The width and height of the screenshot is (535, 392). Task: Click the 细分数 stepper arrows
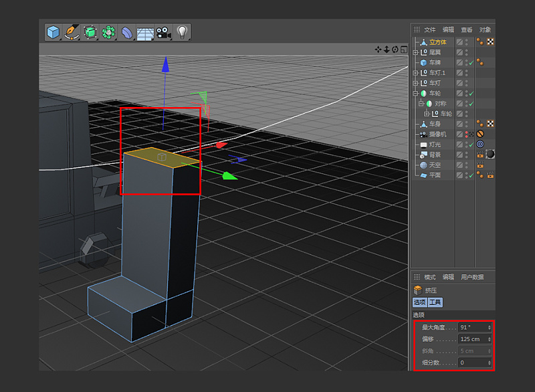coord(490,363)
